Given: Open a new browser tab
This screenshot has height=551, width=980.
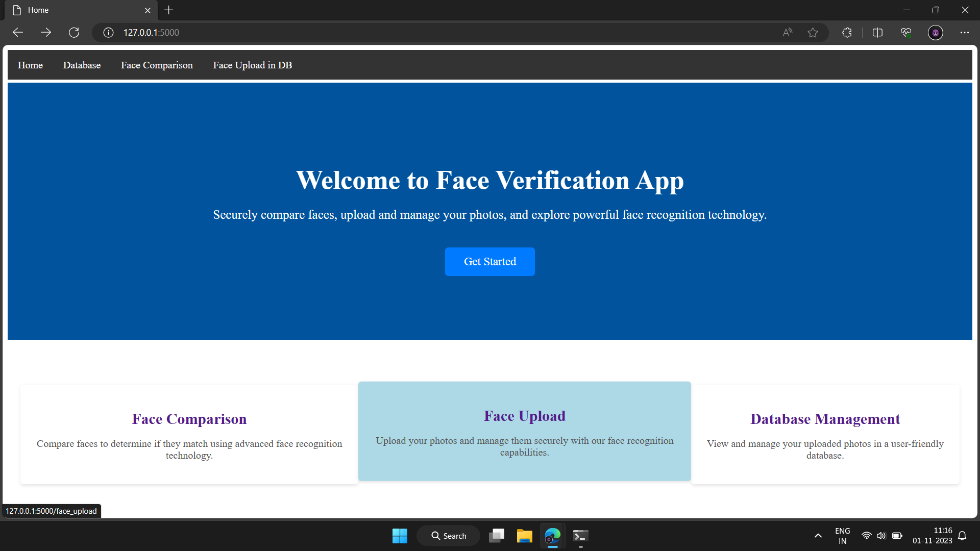Looking at the screenshot, I should coord(169,10).
